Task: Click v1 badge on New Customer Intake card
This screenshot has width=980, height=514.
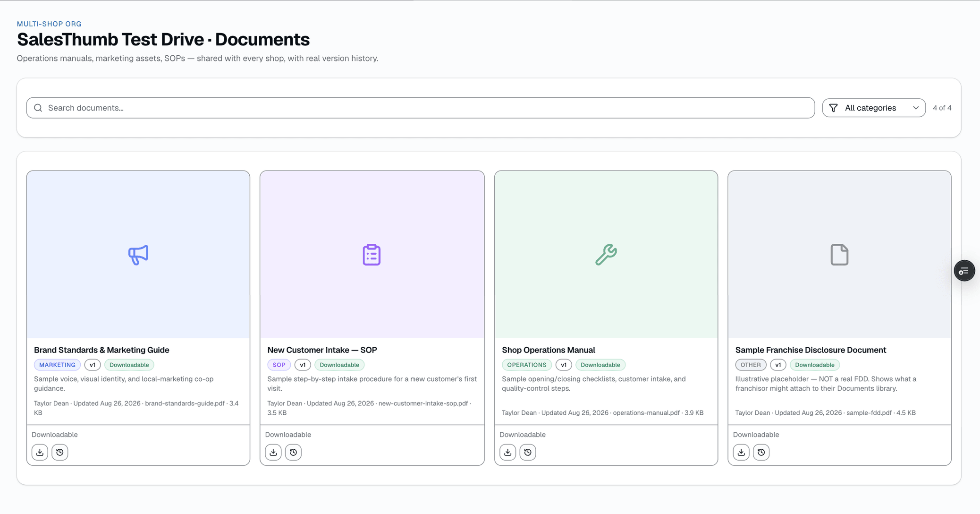Action: pyautogui.click(x=303, y=365)
